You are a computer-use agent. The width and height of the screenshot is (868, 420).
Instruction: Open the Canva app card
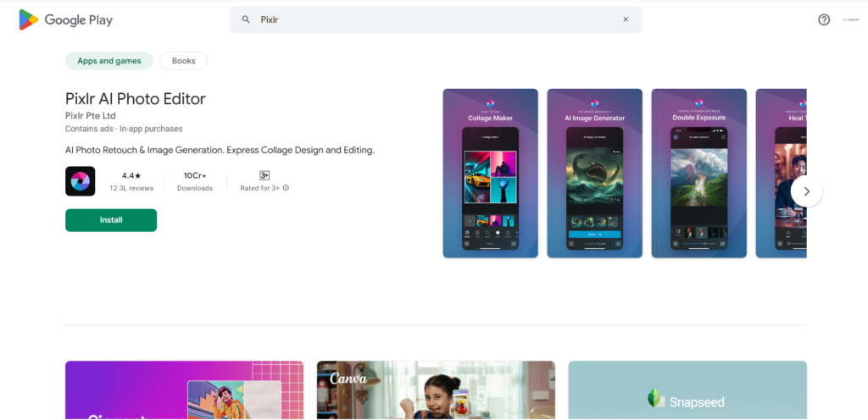(436, 390)
